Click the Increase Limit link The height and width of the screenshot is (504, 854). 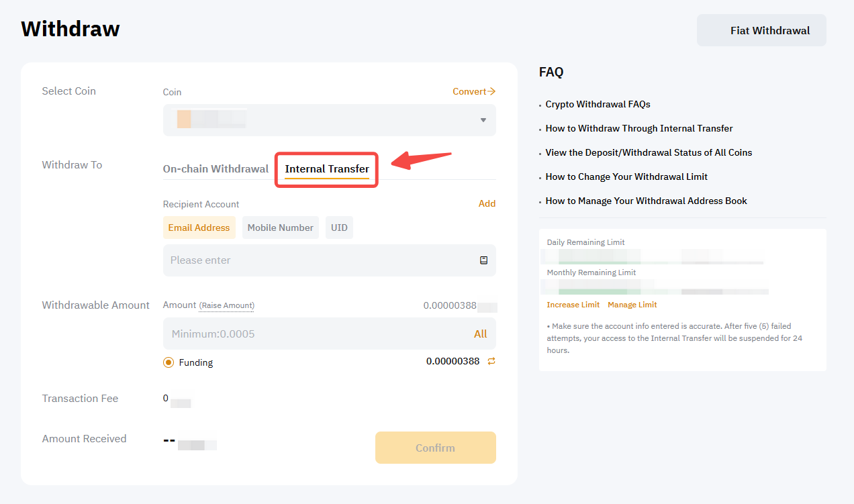tap(573, 305)
